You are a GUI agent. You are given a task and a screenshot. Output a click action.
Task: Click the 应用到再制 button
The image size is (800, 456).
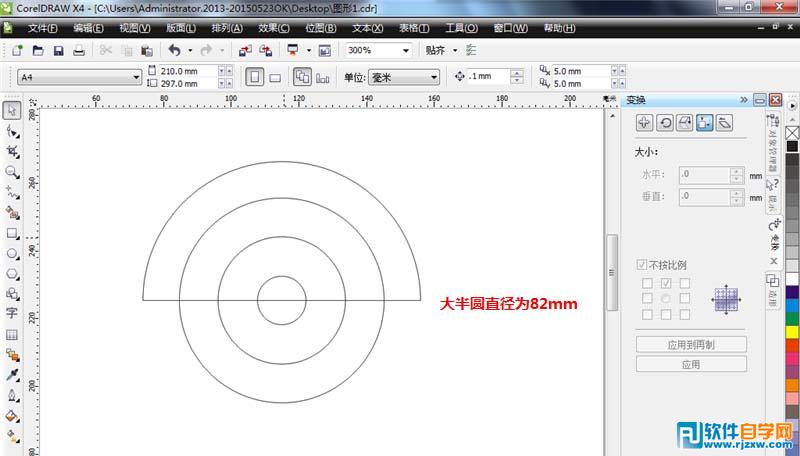pyautogui.click(x=691, y=344)
